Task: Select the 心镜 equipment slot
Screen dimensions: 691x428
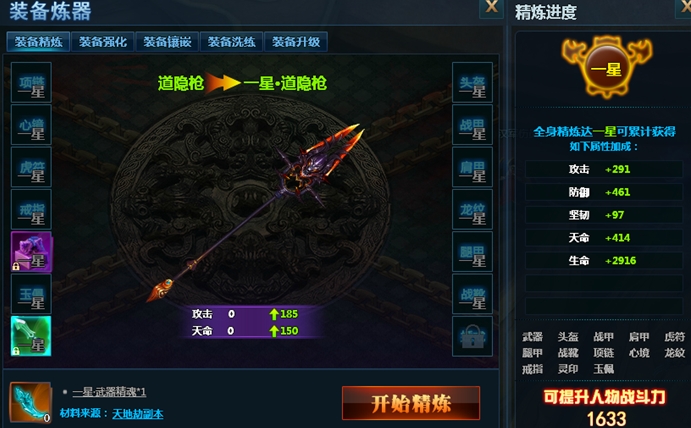Action: pyautogui.click(x=31, y=125)
